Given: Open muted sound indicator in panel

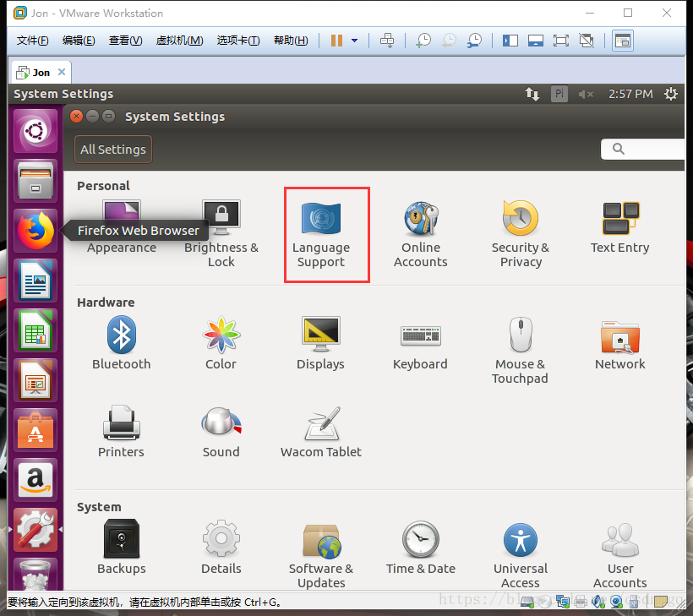Looking at the screenshot, I should [x=586, y=94].
